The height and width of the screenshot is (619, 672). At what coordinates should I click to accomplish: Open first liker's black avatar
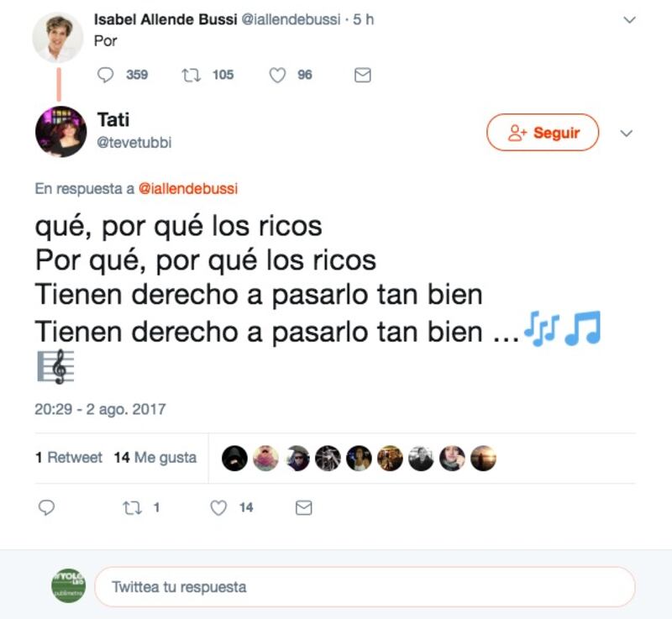point(234,459)
